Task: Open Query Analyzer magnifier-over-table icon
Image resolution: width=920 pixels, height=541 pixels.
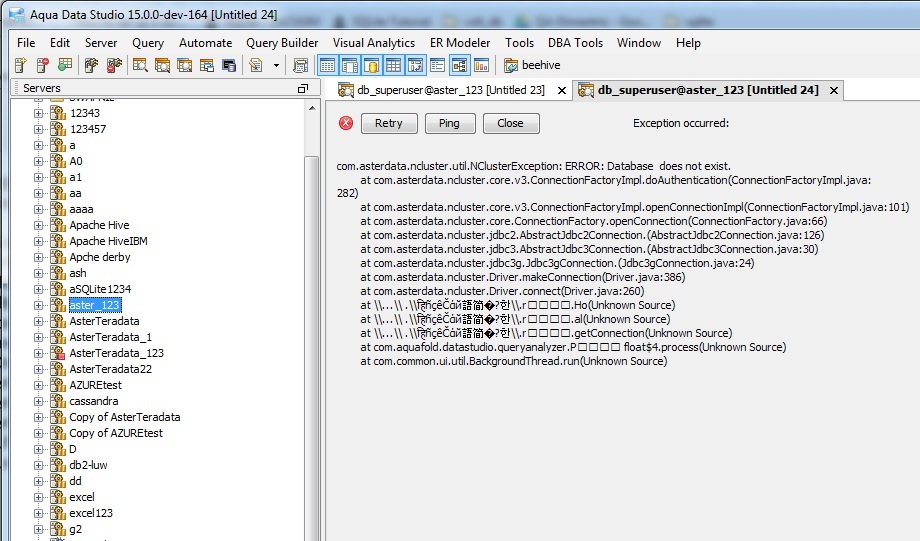Action: (140, 65)
